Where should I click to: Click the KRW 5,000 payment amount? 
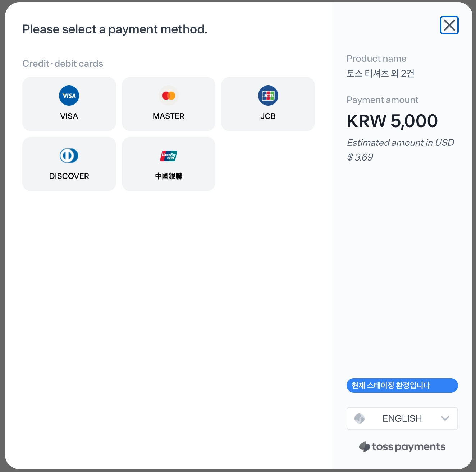pos(392,121)
